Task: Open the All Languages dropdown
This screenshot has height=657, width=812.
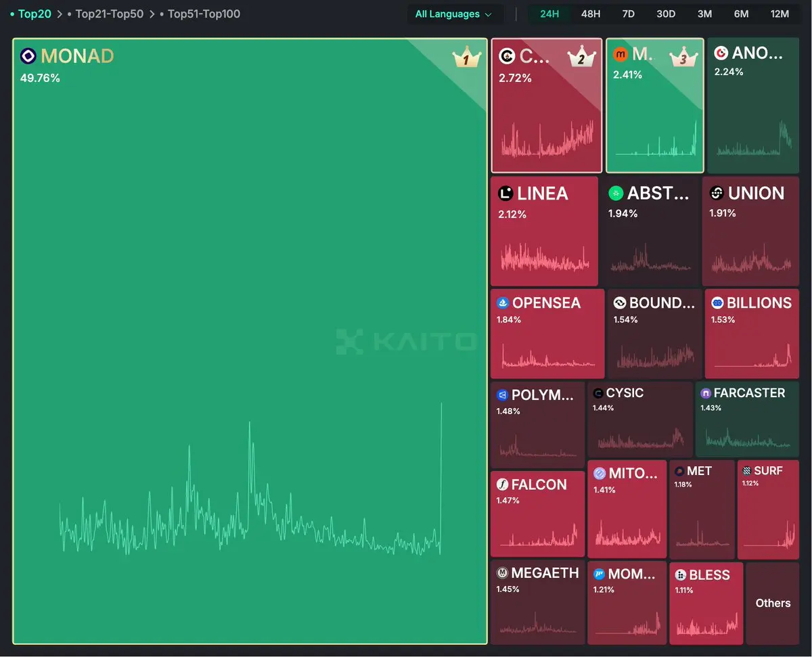Action: (455, 14)
